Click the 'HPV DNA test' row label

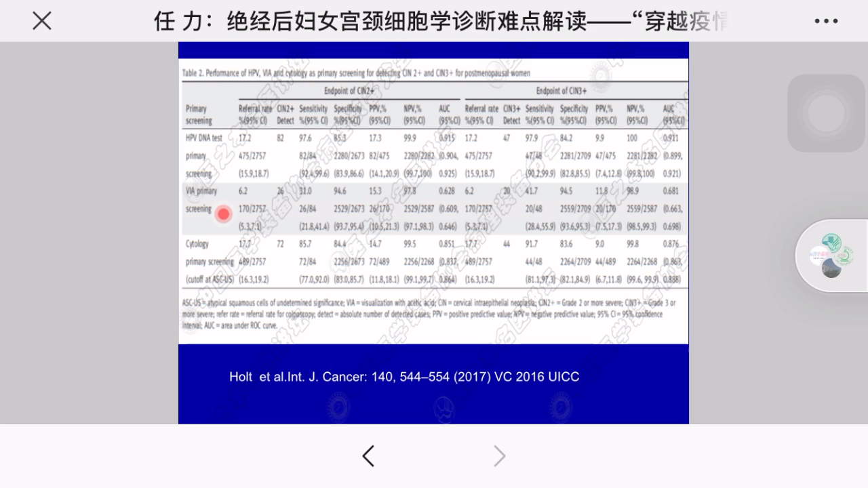204,138
